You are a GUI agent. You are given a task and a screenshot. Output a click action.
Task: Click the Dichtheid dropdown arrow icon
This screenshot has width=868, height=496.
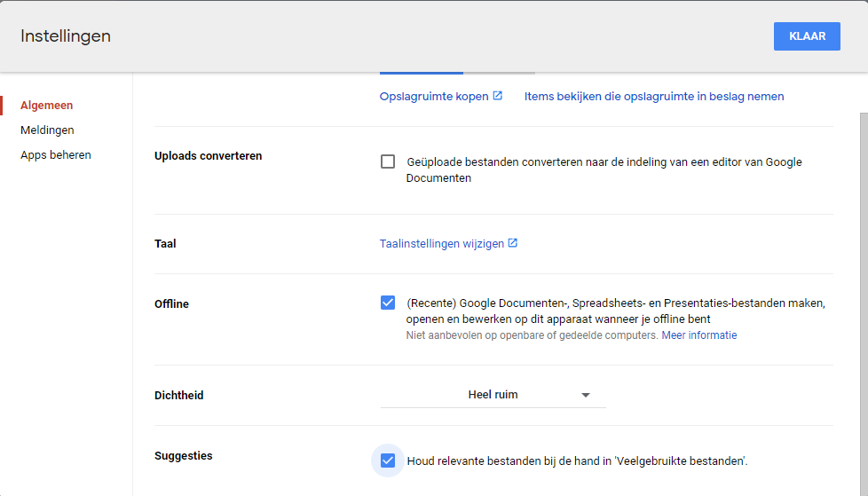586,395
